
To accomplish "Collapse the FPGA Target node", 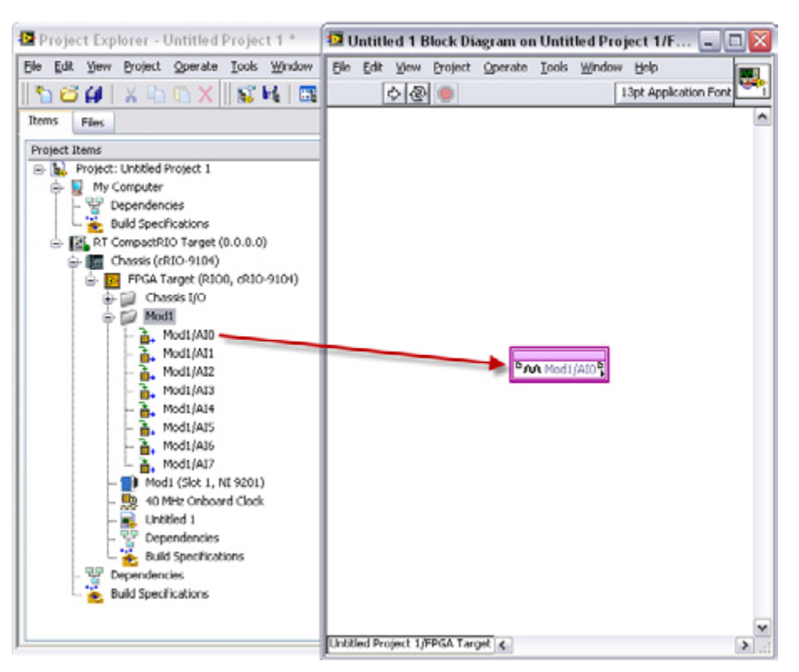I will (x=91, y=280).
